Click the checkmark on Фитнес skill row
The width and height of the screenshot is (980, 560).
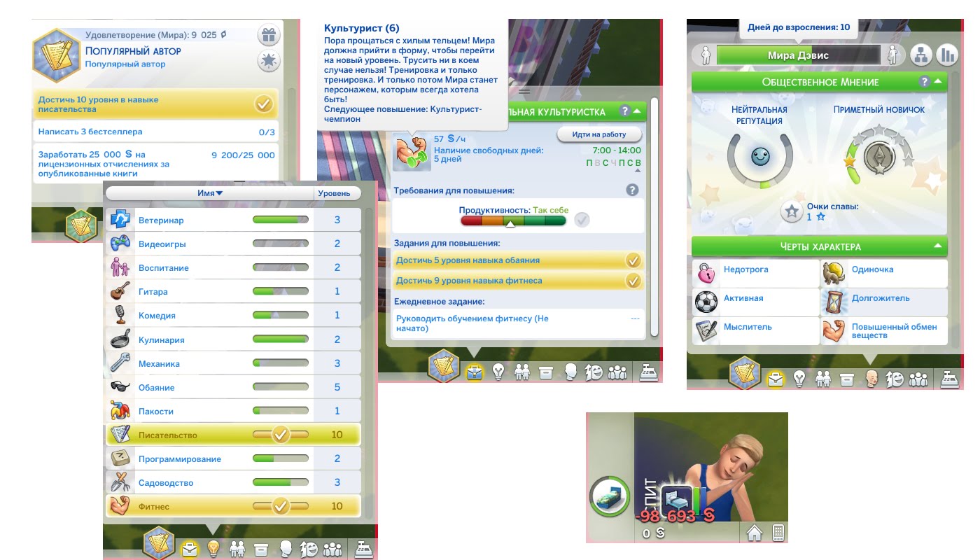click(x=281, y=506)
